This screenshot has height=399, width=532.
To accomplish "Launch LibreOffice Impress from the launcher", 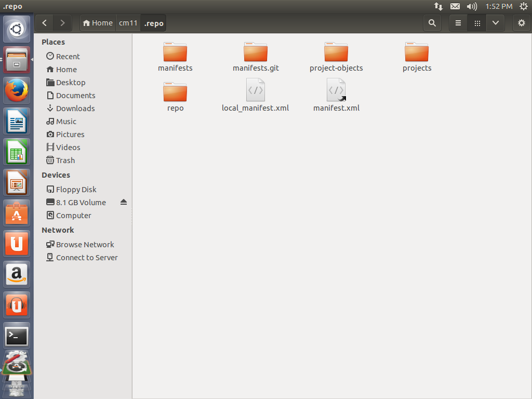I will [x=17, y=182].
